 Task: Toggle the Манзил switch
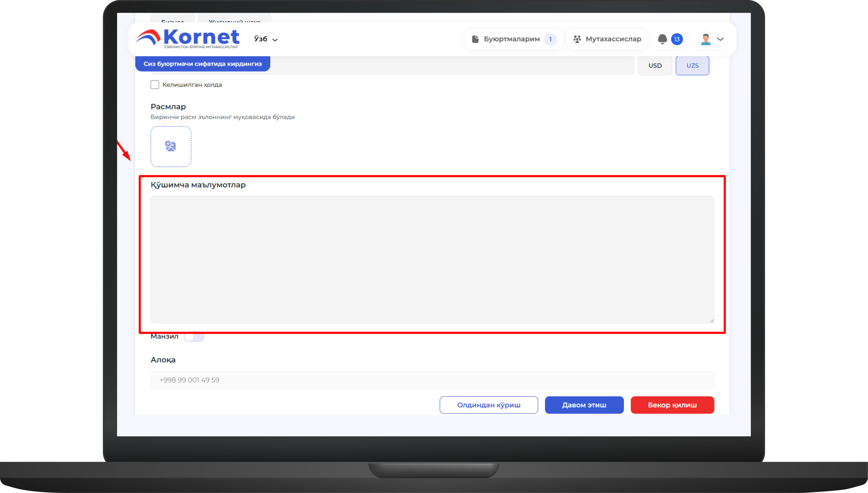(194, 337)
